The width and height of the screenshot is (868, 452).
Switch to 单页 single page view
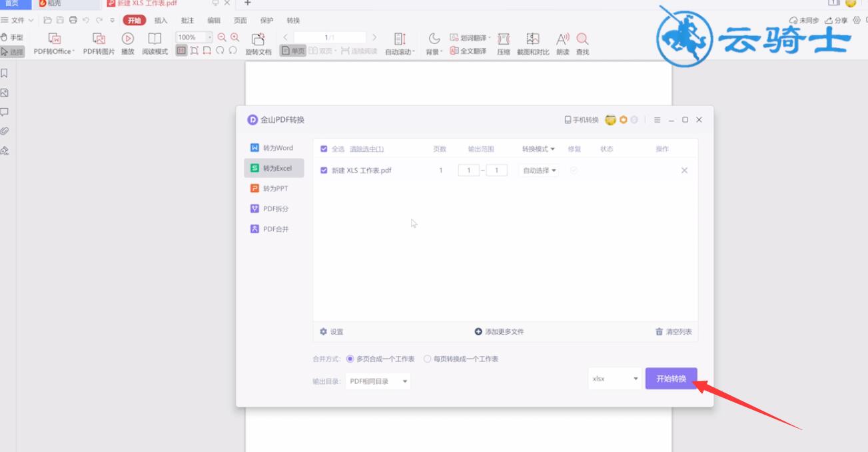[x=293, y=51]
